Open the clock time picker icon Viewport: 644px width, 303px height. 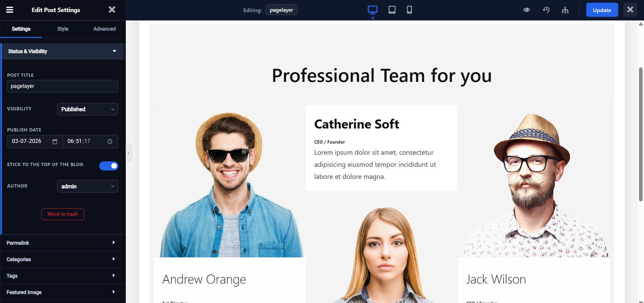coord(110,142)
